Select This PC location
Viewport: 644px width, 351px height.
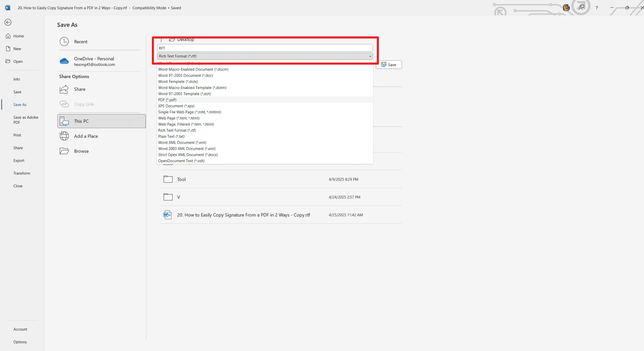click(x=101, y=121)
